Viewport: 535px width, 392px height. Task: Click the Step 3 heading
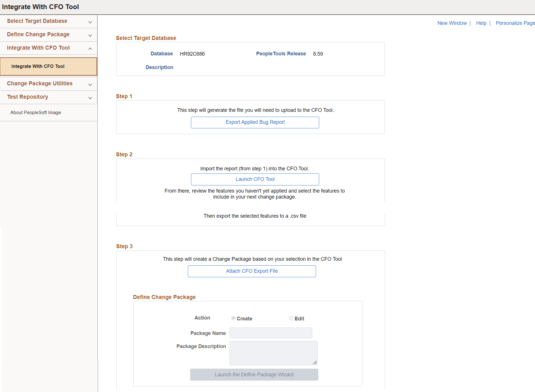coord(124,246)
